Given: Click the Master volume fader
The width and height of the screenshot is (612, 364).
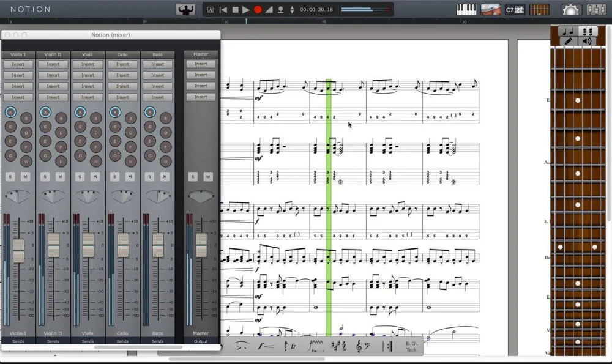Looking at the screenshot, I should 201,245.
